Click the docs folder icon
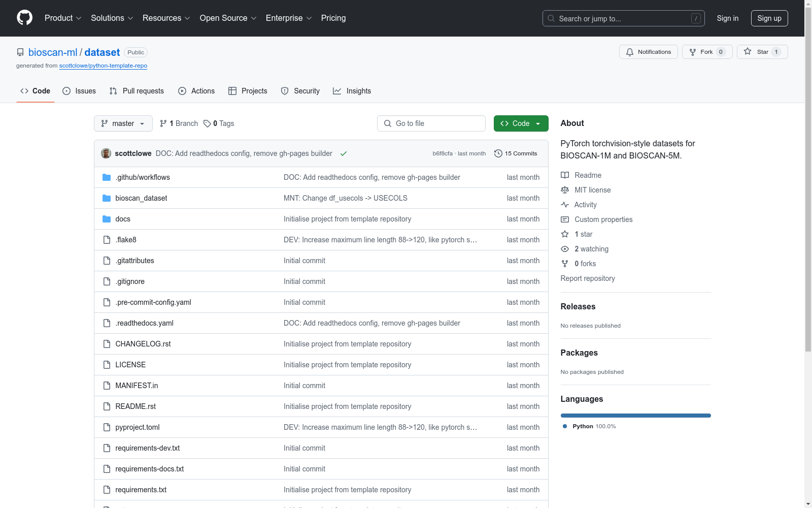 tap(107, 219)
